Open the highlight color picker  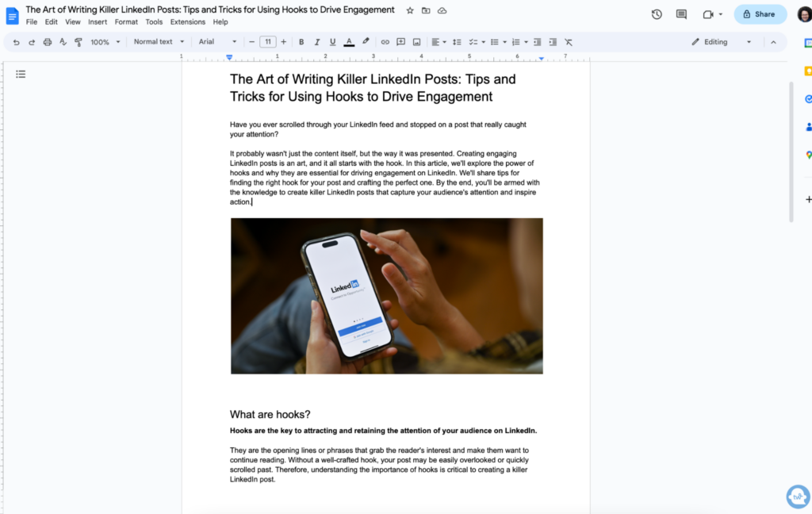366,42
